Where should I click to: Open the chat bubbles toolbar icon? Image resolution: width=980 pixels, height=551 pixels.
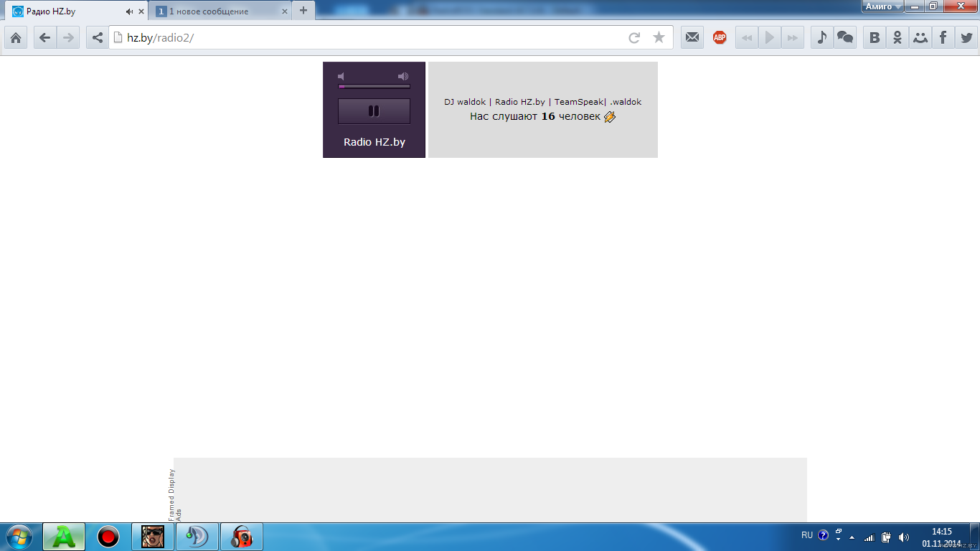[x=845, y=37]
